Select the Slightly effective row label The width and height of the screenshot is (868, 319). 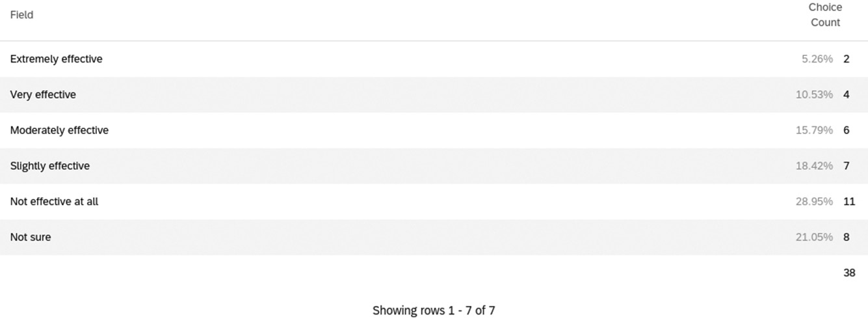pos(50,166)
